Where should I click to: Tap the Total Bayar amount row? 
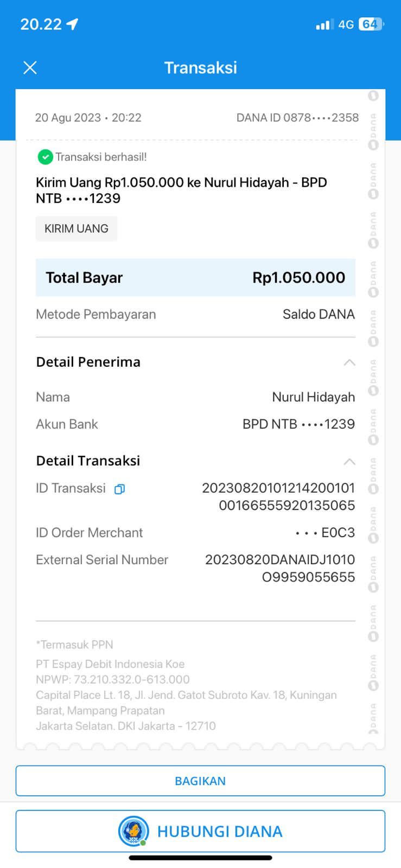[x=195, y=278]
